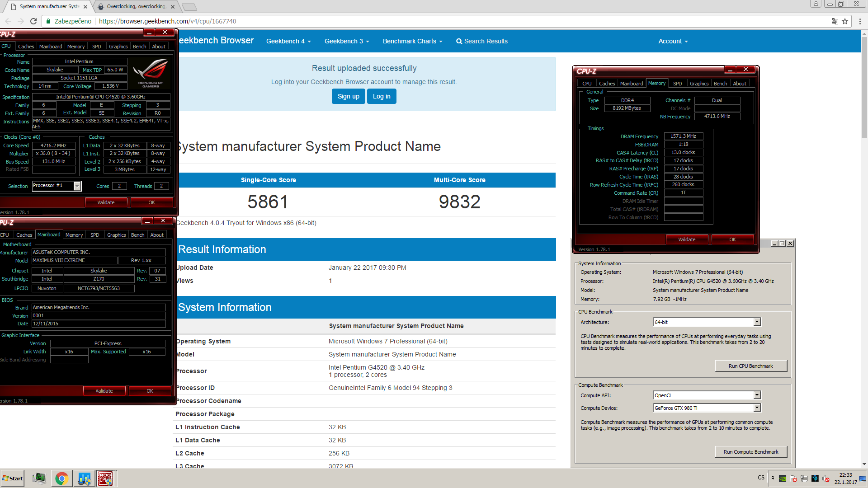Click the Windows Start button
The width and height of the screenshot is (868, 488).
13,479
